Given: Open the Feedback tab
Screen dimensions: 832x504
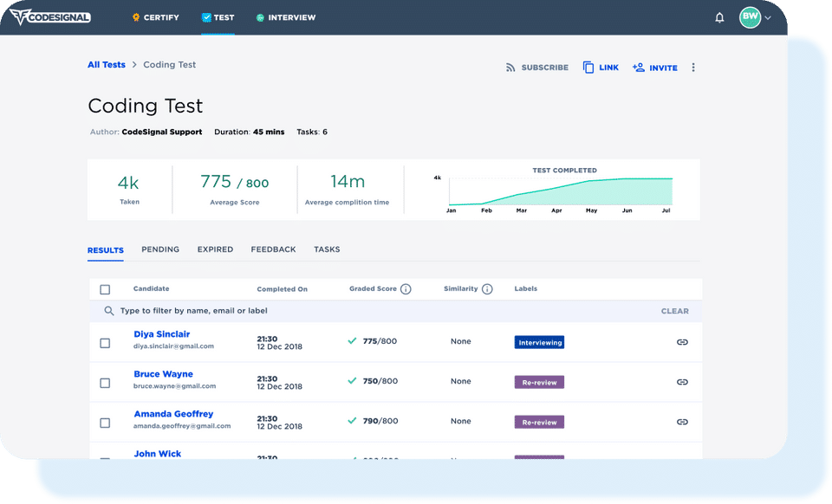Looking at the screenshot, I should pyautogui.click(x=273, y=249).
